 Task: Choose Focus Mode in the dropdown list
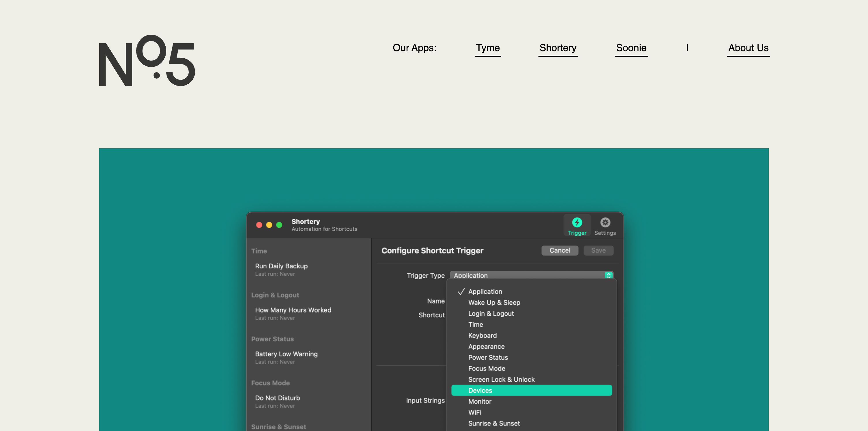tap(531, 368)
